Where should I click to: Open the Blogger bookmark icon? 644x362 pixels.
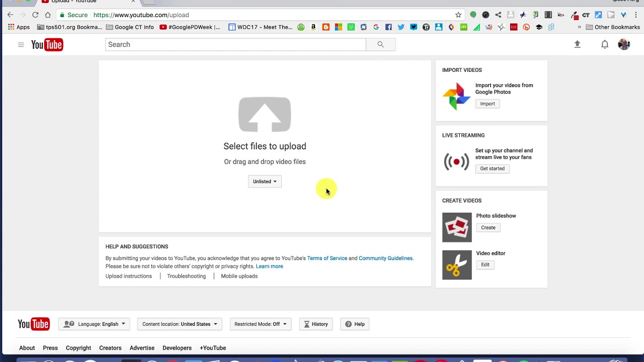point(326,27)
